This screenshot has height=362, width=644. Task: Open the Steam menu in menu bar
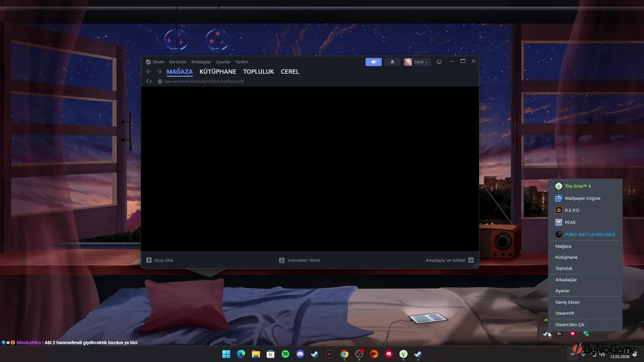[158, 62]
